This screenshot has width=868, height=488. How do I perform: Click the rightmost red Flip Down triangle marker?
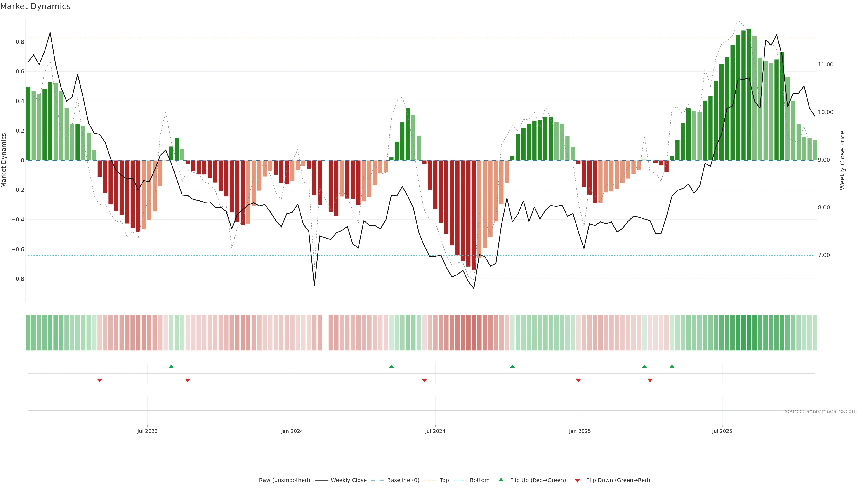[x=650, y=380]
